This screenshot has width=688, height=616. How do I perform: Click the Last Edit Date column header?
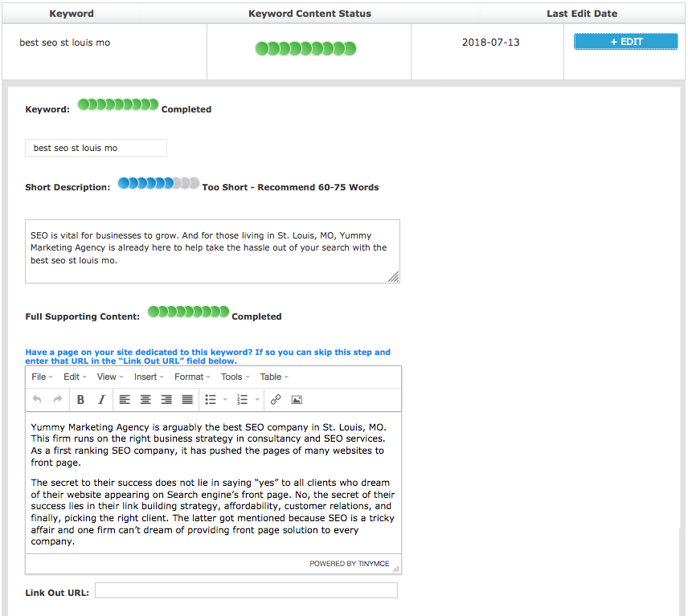[582, 14]
